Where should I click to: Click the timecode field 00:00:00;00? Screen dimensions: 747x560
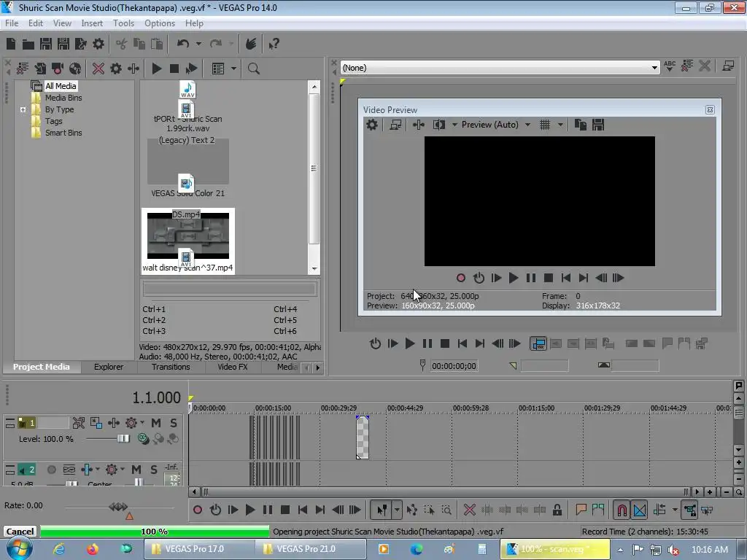click(454, 366)
